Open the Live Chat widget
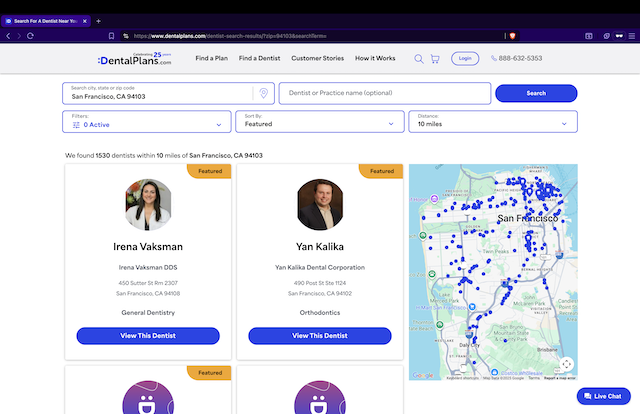This screenshot has height=414, width=640. (x=603, y=396)
